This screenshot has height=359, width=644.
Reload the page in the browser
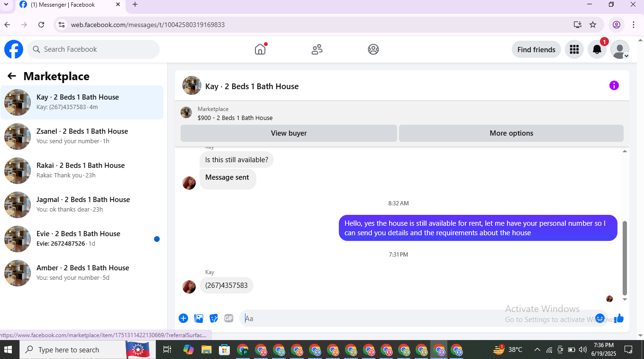pos(41,25)
